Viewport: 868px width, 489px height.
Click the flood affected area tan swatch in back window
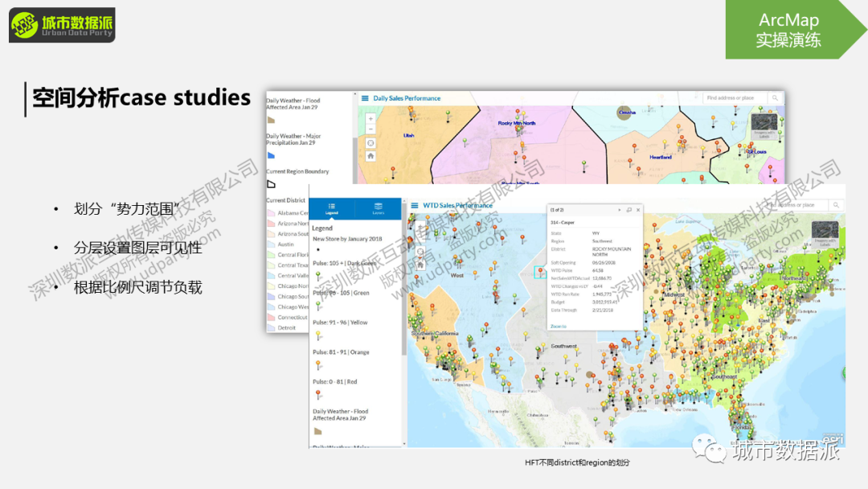[272, 120]
